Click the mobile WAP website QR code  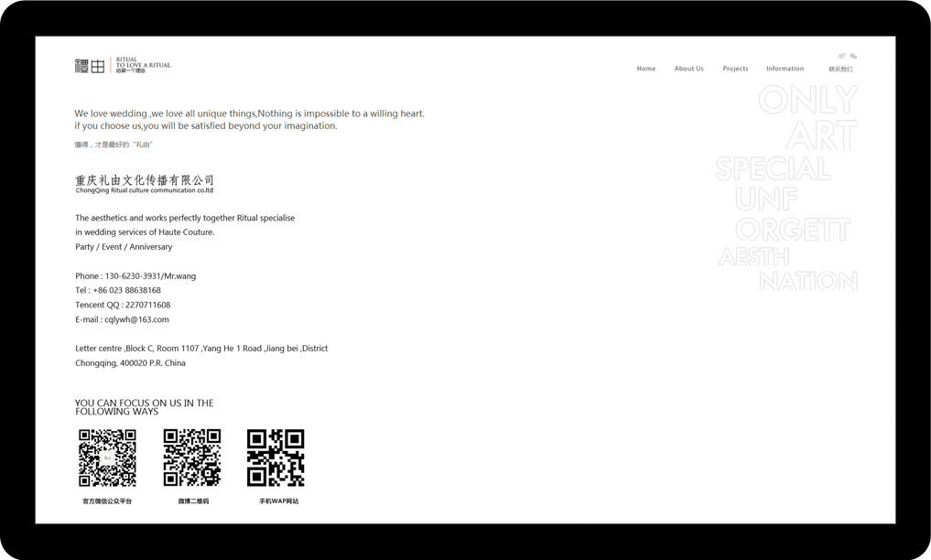pyautogui.click(x=276, y=458)
